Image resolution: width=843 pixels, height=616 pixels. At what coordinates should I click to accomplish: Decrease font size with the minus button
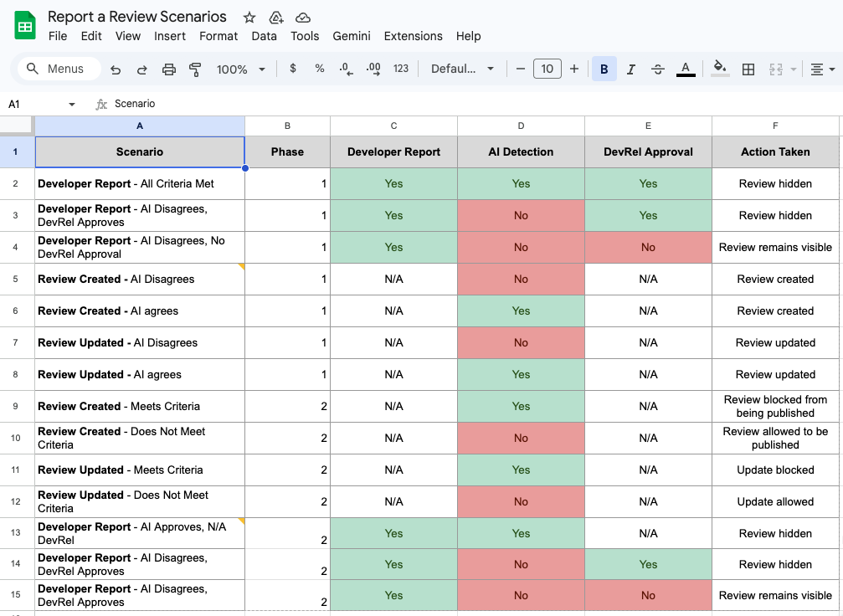tap(520, 69)
